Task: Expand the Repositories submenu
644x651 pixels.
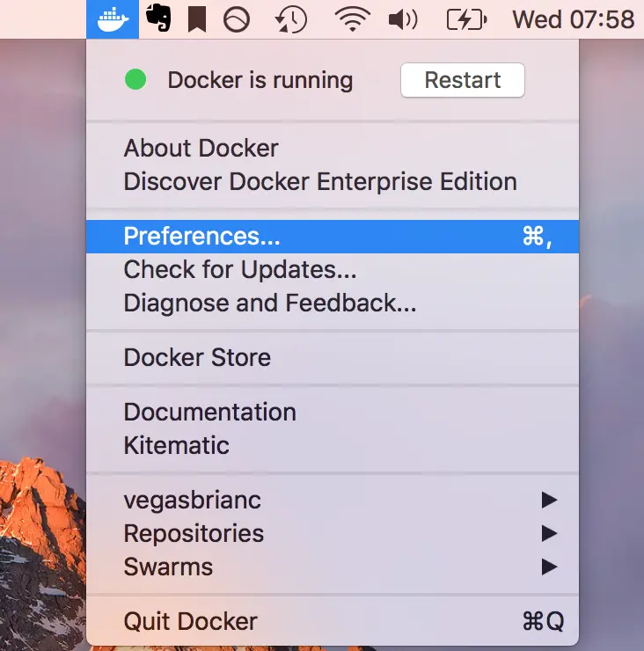Action: click(333, 533)
